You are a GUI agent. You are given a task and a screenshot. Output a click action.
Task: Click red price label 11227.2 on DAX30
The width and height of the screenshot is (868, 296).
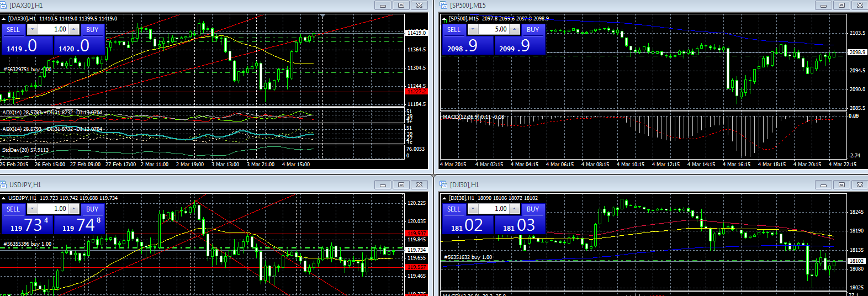(x=416, y=92)
